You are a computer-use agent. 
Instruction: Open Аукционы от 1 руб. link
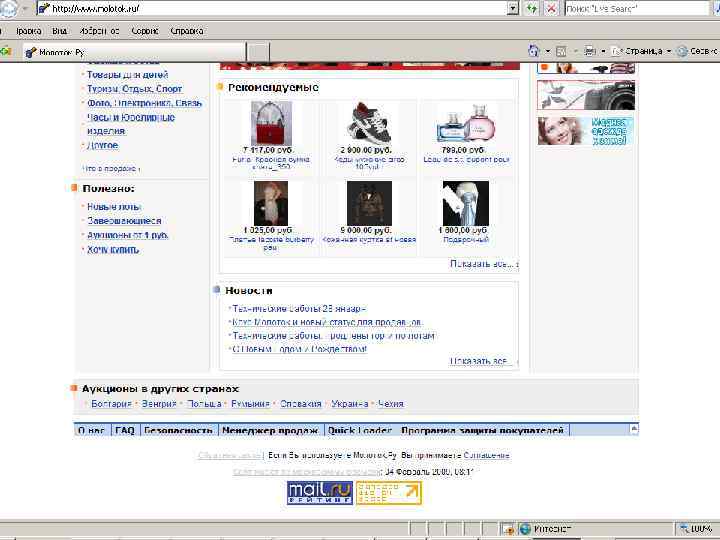tap(128, 235)
